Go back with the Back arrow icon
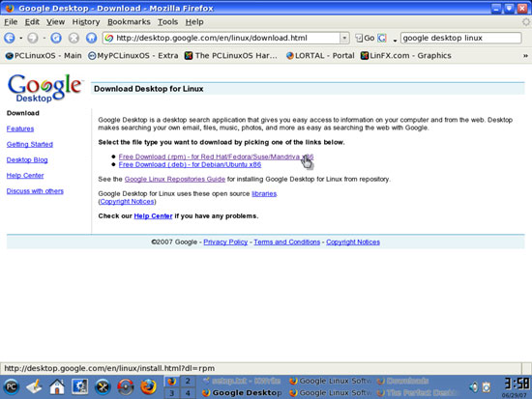This screenshot has height=399, width=532. pyautogui.click(x=10, y=38)
